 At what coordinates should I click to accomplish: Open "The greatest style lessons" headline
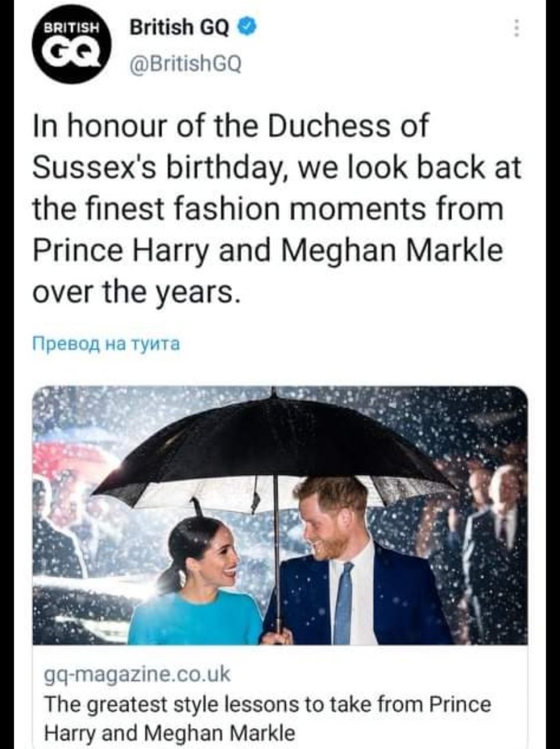tap(268, 705)
